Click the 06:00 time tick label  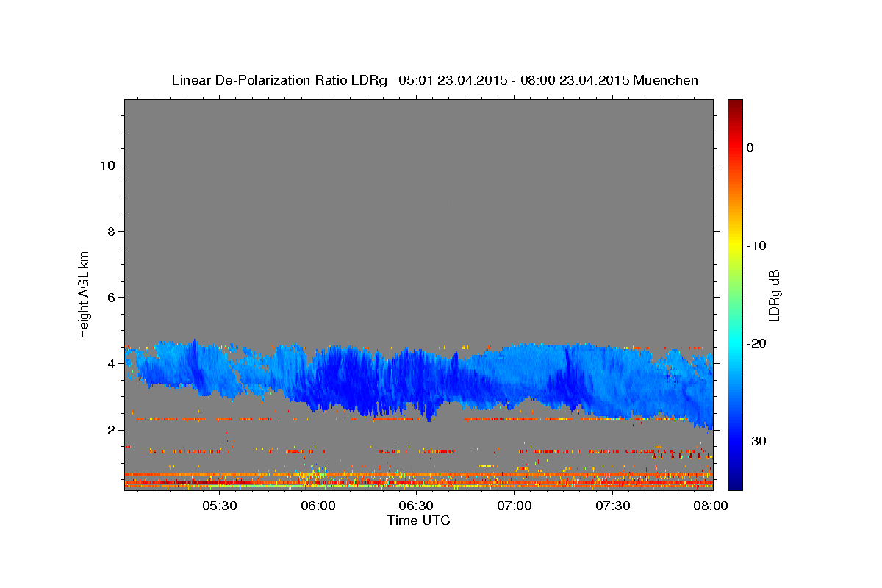coord(318,506)
